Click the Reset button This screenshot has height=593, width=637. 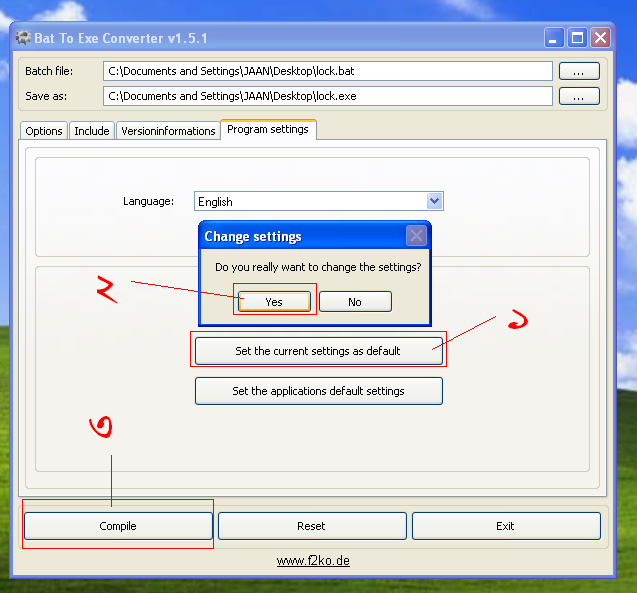pyautogui.click(x=312, y=526)
